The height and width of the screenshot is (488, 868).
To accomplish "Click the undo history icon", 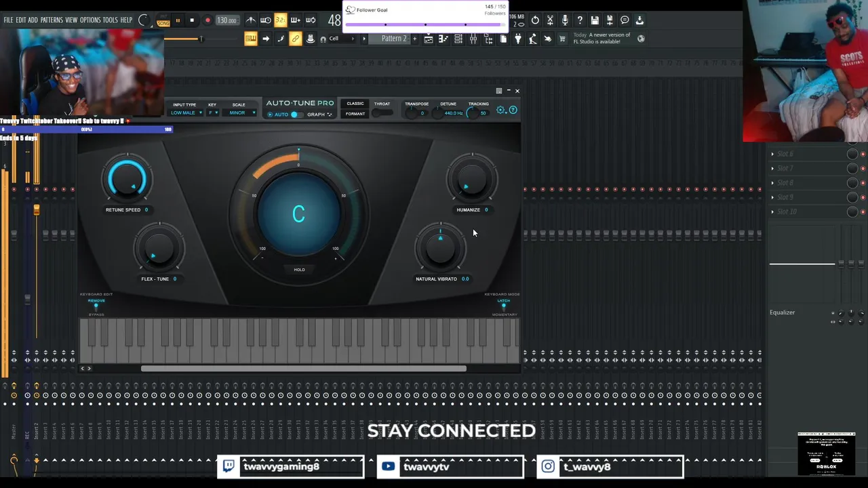I will coord(535,20).
